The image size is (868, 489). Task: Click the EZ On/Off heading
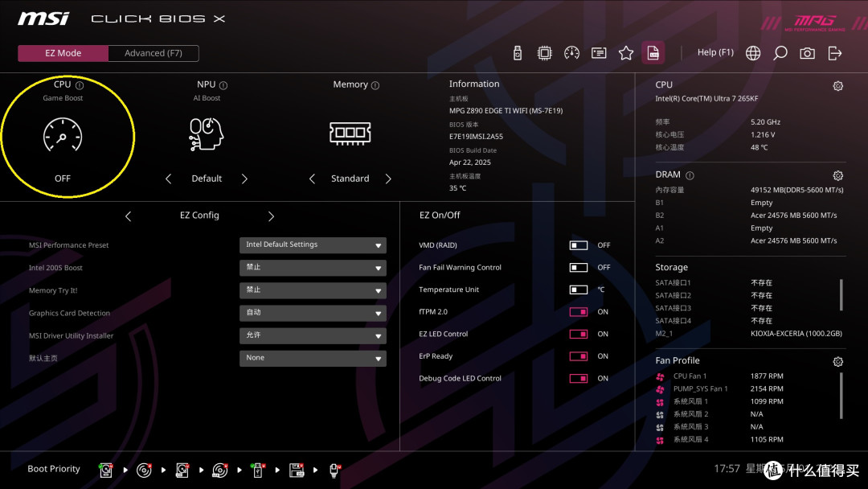coord(440,215)
